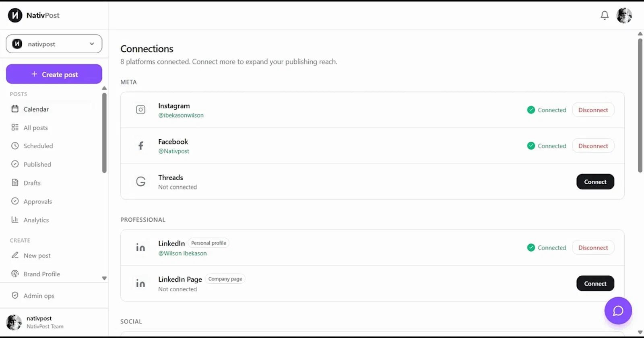Screen dimensions: 644x338
Task: Click the Calendar icon in sidebar
Action: 15,109
